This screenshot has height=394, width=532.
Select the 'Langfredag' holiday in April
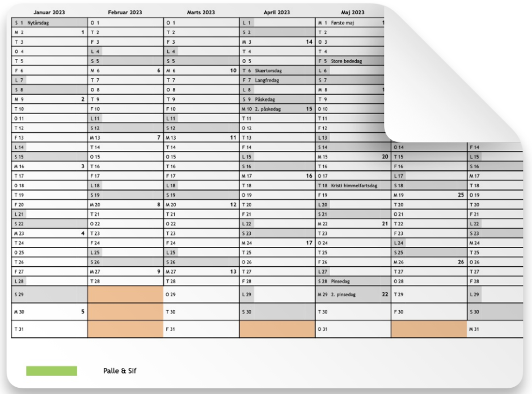[267, 80]
